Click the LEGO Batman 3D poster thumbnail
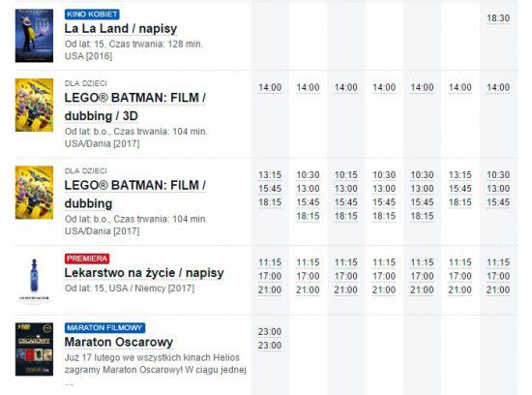The height and width of the screenshot is (395, 532). 34,105
